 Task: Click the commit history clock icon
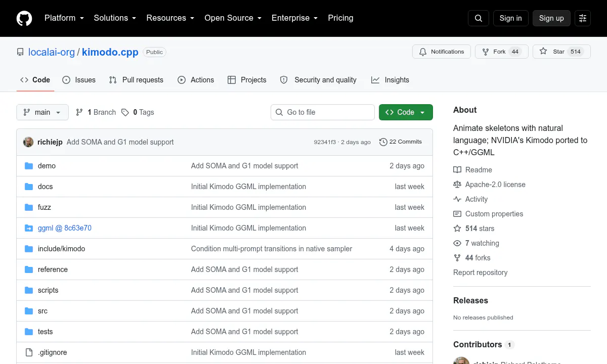[383, 142]
